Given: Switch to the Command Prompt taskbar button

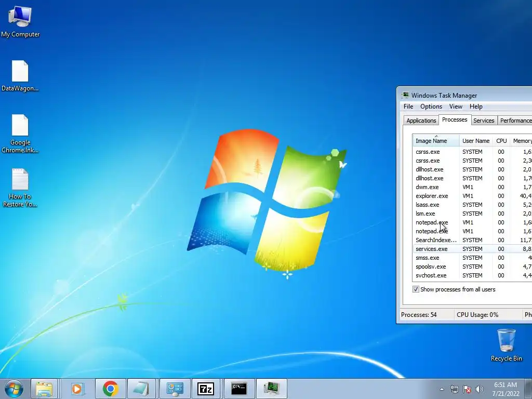Looking at the screenshot, I should pyautogui.click(x=239, y=389).
